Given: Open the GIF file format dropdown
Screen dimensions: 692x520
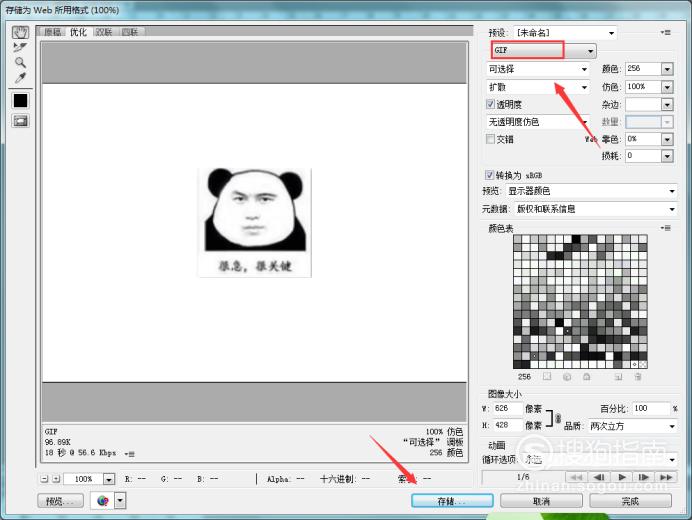Looking at the screenshot, I should pyautogui.click(x=543, y=50).
